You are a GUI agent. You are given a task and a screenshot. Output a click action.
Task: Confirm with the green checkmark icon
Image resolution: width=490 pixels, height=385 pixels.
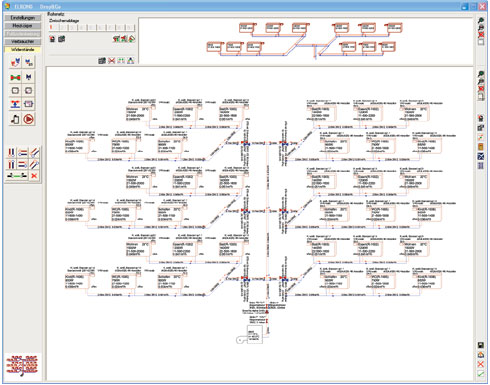481,374
